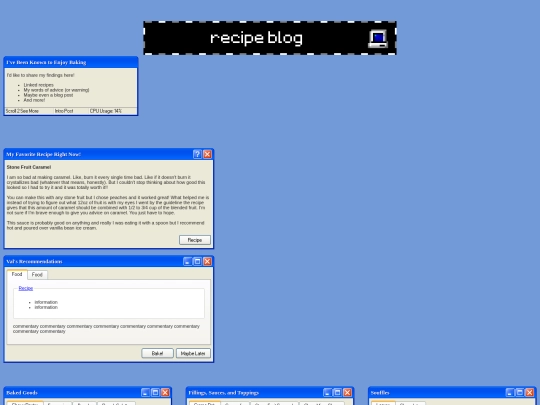540x405 pixels.
Task: Click the CPU Usage: 14% status field
Action: (x=112, y=111)
